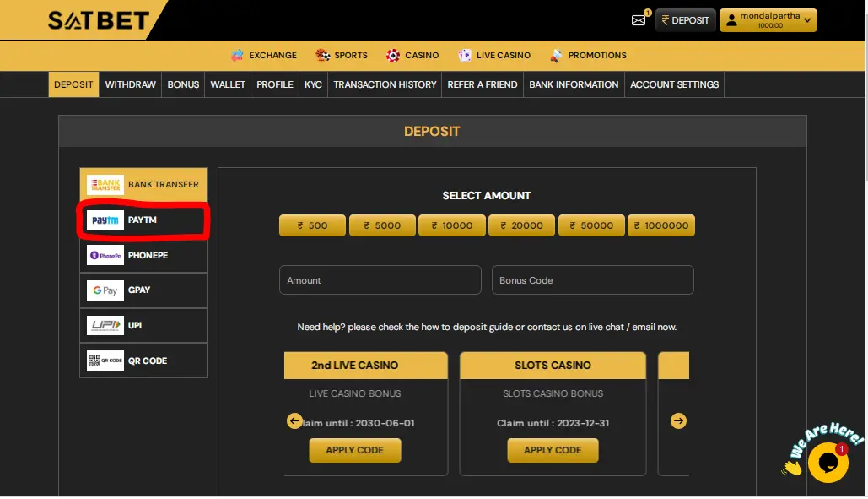
Task: Apply code for Slots Casino bonus
Action: tap(553, 450)
